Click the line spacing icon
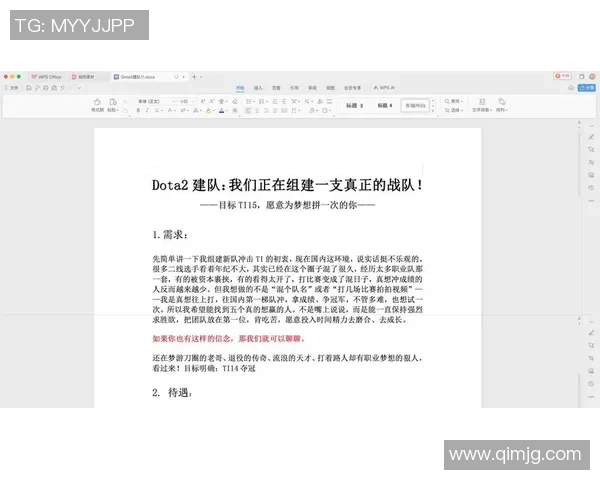Screen dimensions: 600x480 tap(294, 110)
